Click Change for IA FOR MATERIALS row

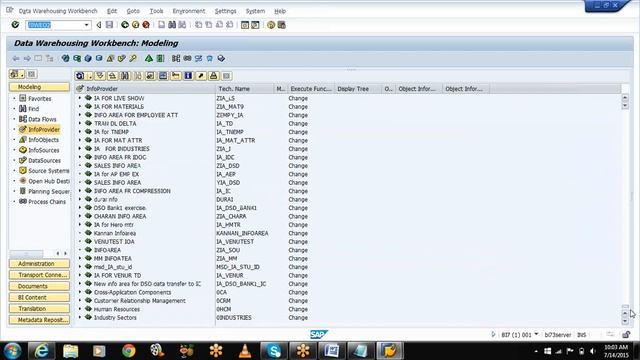pos(298,107)
